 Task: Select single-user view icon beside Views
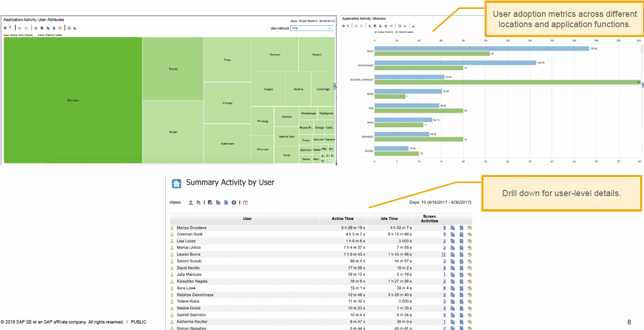tap(191, 202)
